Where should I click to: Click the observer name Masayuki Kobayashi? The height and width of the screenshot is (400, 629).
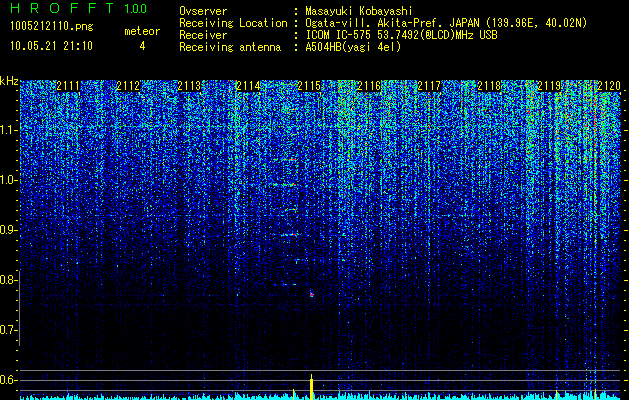[x=359, y=11]
